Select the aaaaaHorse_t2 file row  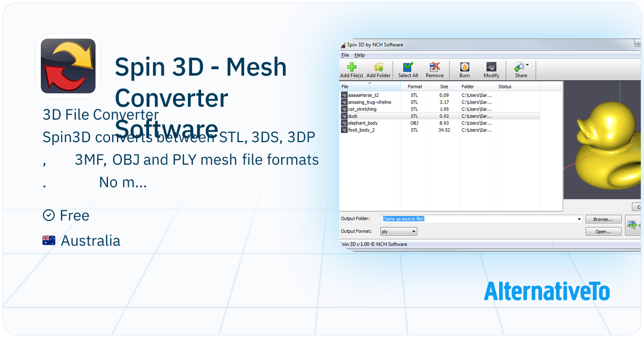440,95
